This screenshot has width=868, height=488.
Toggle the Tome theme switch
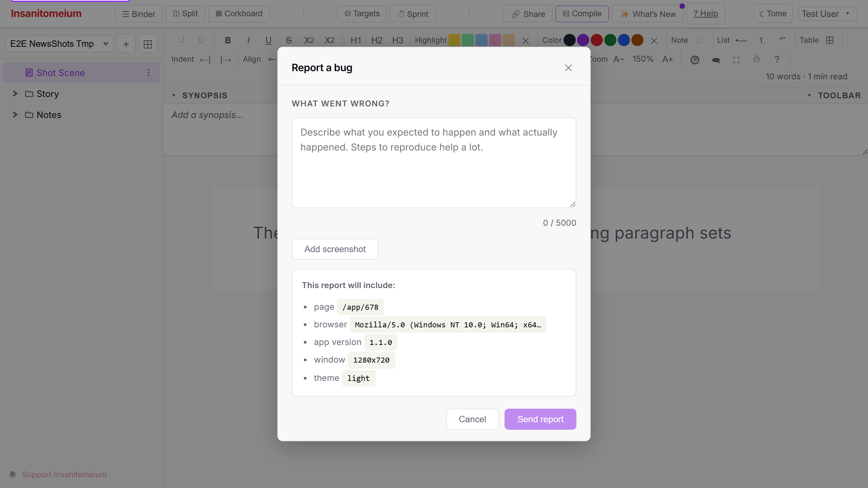pyautogui.click(x=773, y=14)
